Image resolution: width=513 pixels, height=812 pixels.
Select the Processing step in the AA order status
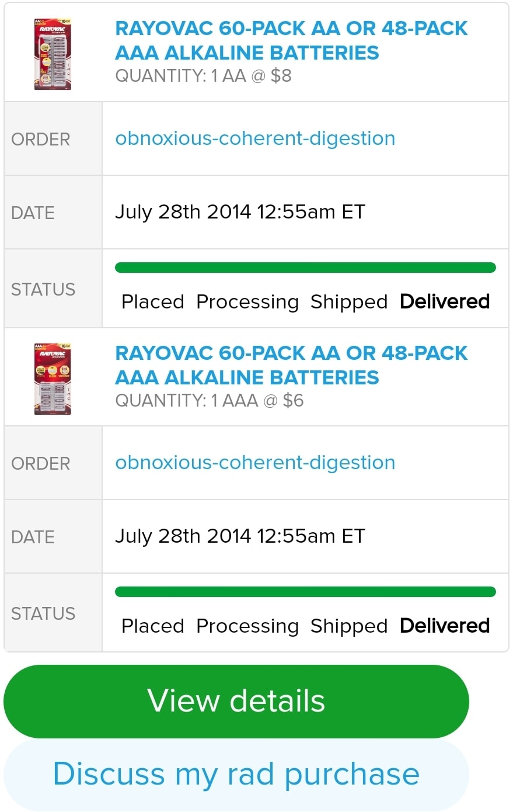[x=247, y=302]
